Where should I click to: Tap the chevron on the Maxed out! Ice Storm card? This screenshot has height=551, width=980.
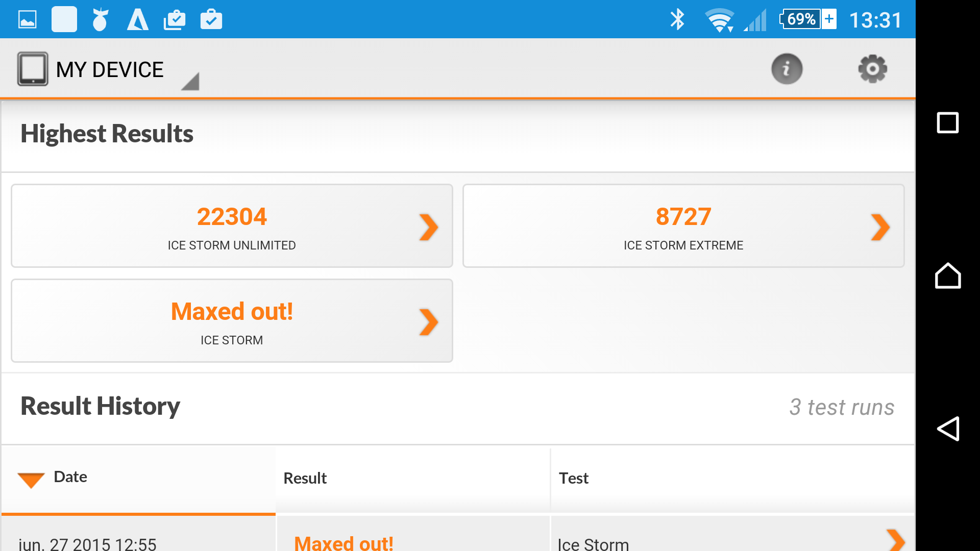[429, 322]
